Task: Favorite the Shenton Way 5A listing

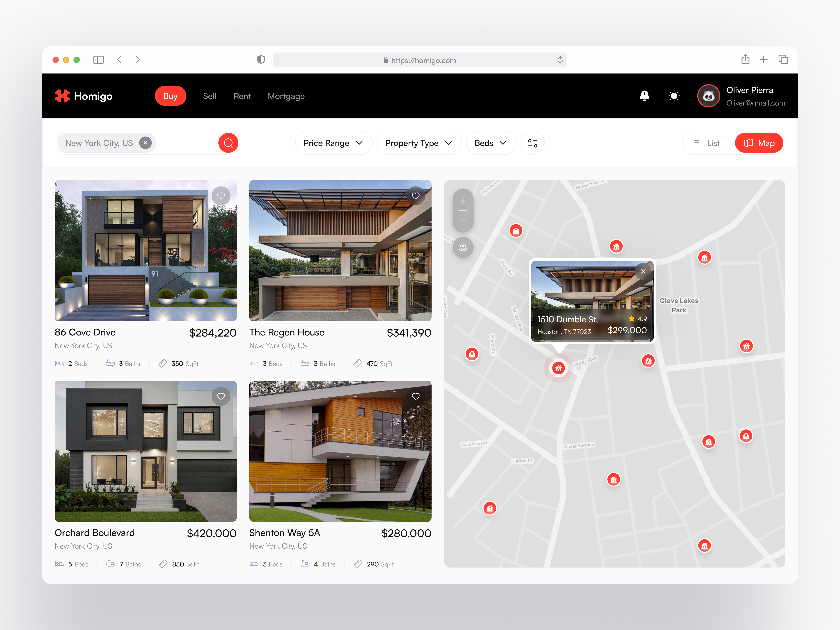Action: pos(415,396)
